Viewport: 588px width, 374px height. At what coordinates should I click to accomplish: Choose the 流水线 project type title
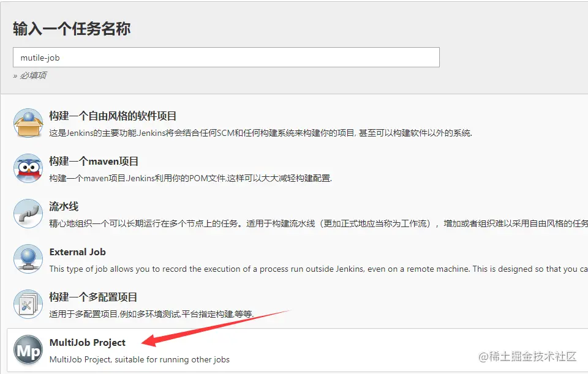pos(64,206)
